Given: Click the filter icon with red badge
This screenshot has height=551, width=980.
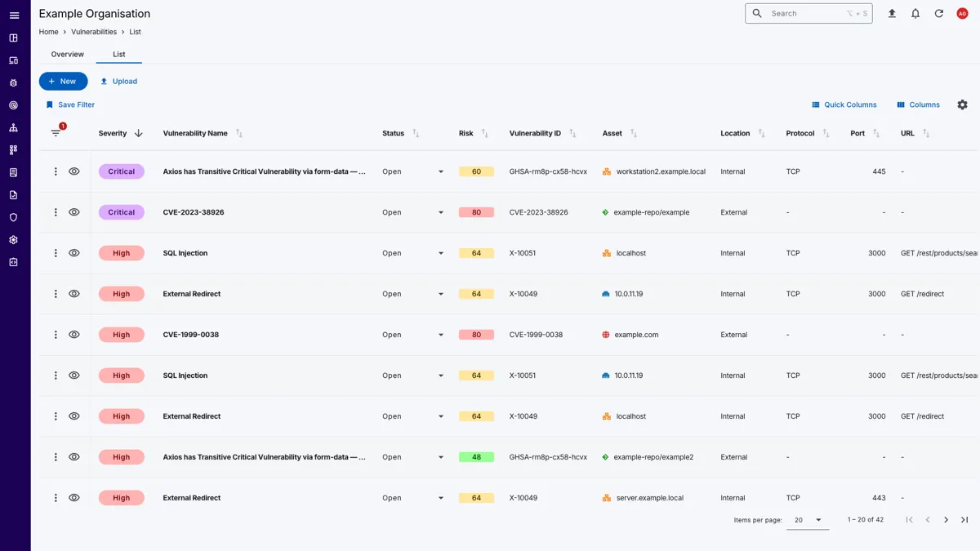Looking at the screenshot, I should [56, 132].
